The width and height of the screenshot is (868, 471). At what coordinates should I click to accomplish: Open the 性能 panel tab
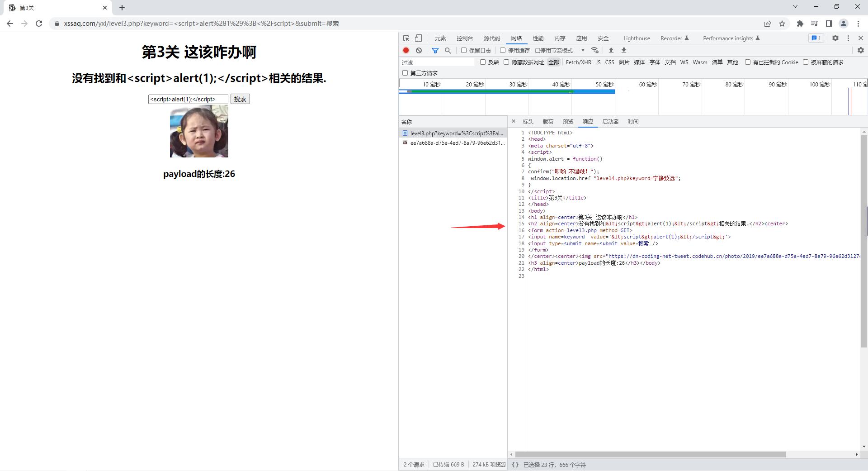[538, 38]
